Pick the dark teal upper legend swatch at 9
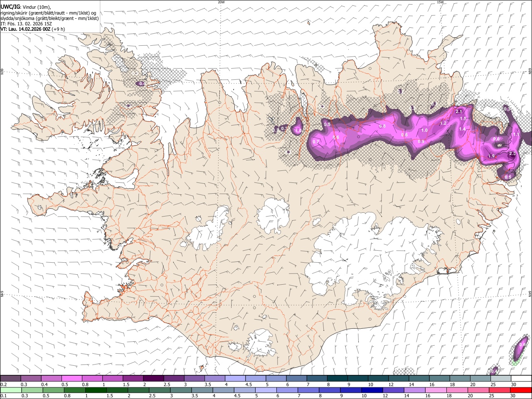The image size is (532, 399). [358, 378]
